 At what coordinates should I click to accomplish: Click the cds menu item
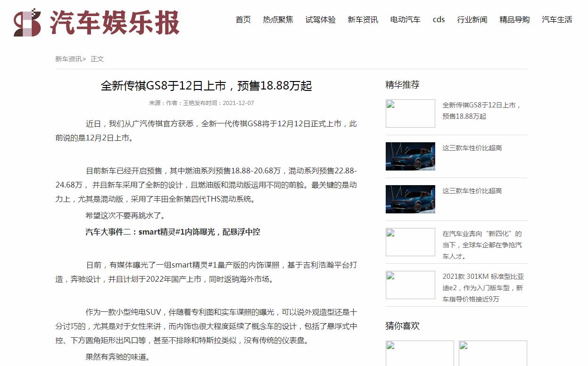439,20
